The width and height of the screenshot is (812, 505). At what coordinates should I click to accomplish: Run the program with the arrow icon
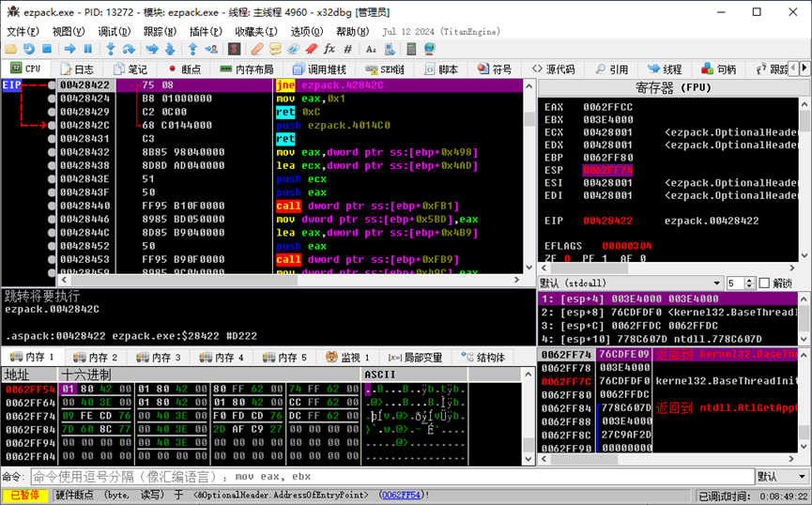(69, 49)
